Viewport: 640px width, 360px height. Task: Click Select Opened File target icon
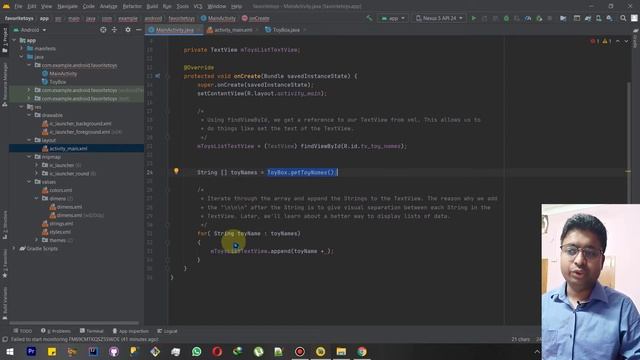[103, 30]
